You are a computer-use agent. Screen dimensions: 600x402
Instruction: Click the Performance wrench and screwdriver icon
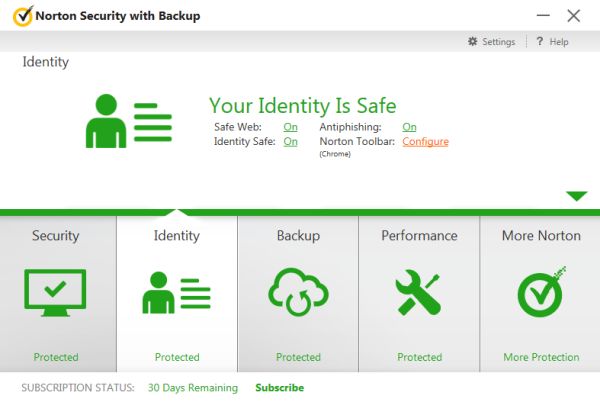pyautogui.click(x=418, y=293)
